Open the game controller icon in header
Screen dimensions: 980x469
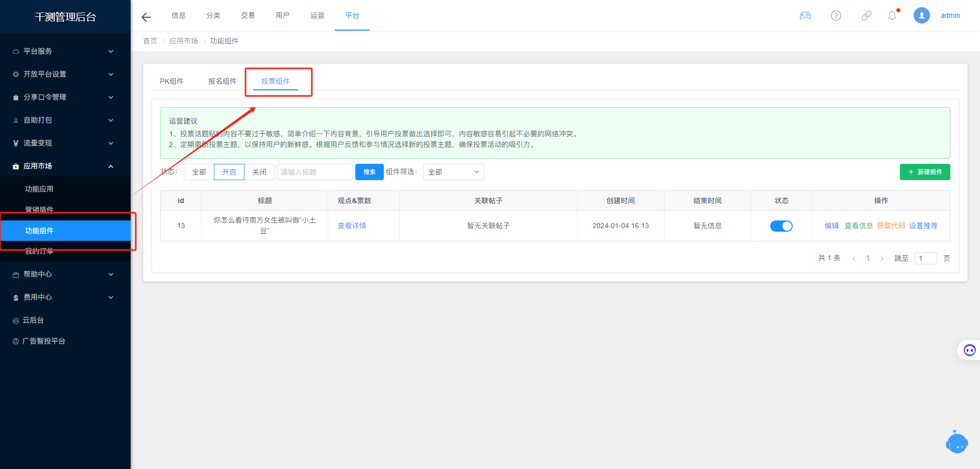coord(805,16)
